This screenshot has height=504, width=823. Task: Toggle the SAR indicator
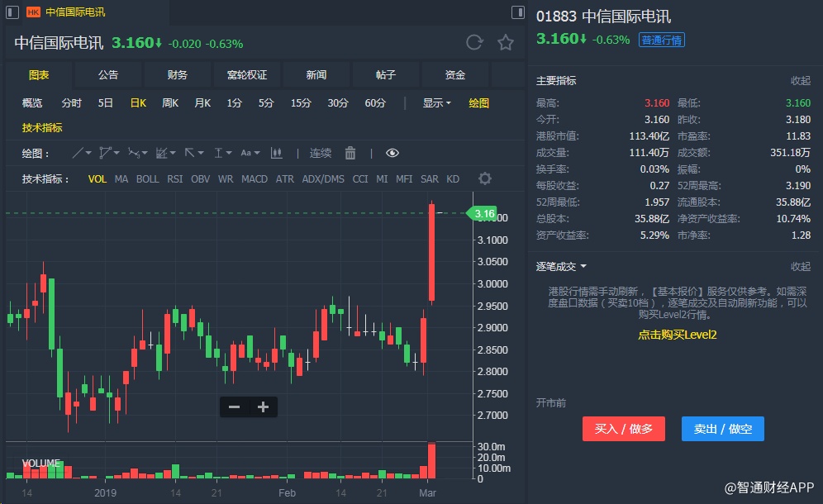coord(430,179)
